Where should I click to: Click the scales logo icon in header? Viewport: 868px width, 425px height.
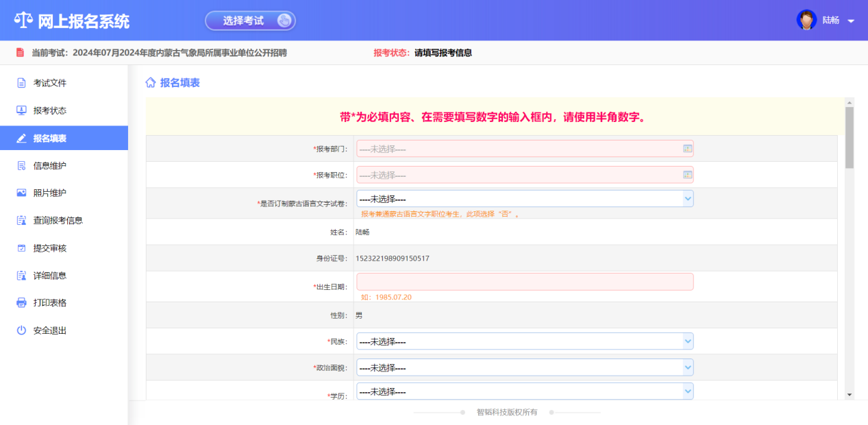click(x=23, y=21)
